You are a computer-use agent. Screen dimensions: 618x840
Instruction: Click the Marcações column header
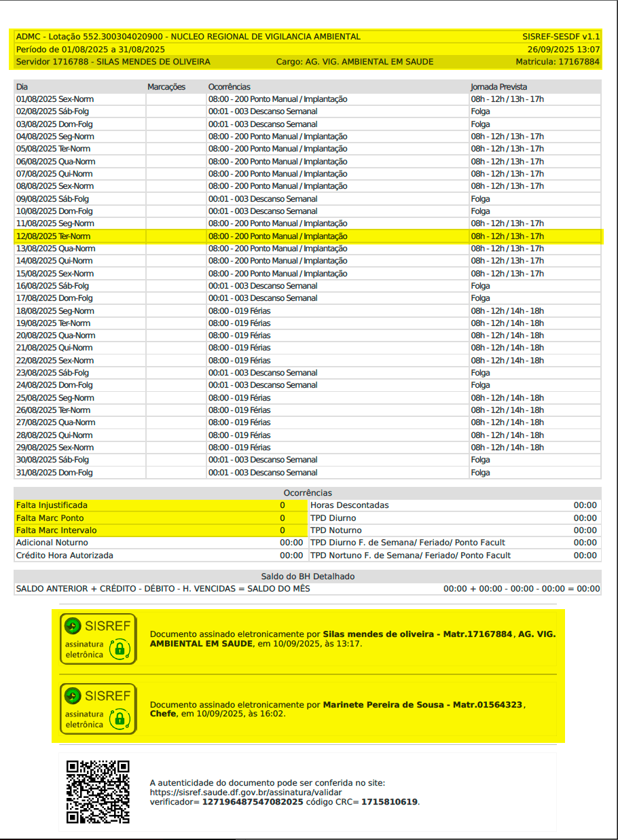coord(166,87)
